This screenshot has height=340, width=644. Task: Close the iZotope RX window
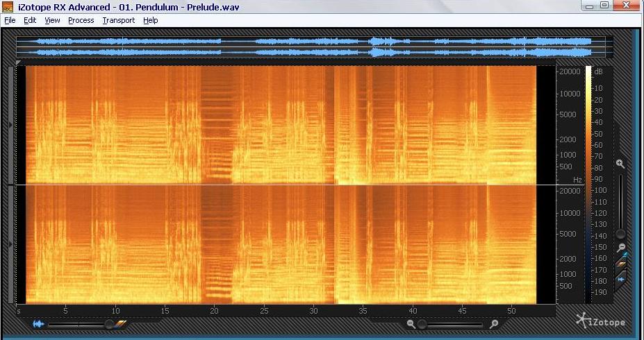coord(627,6)
